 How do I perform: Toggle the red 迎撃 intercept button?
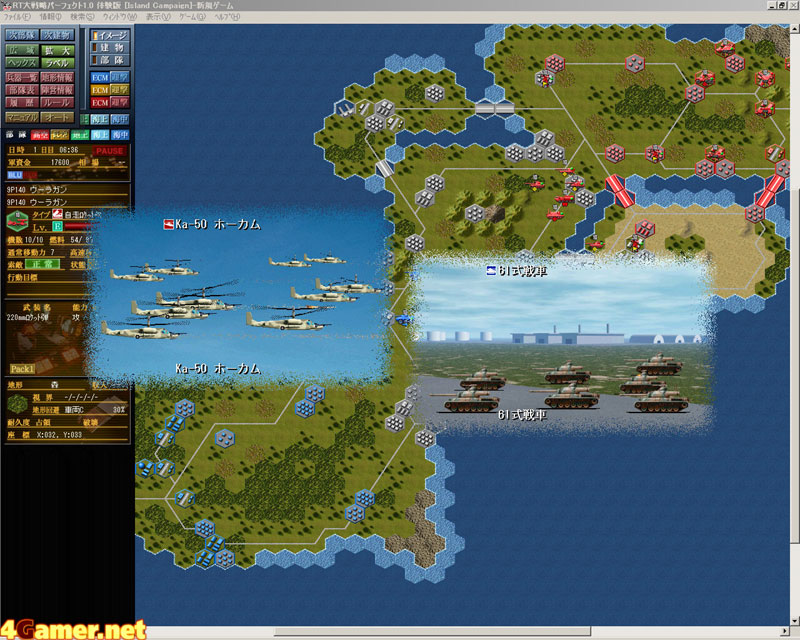(120, 103)
